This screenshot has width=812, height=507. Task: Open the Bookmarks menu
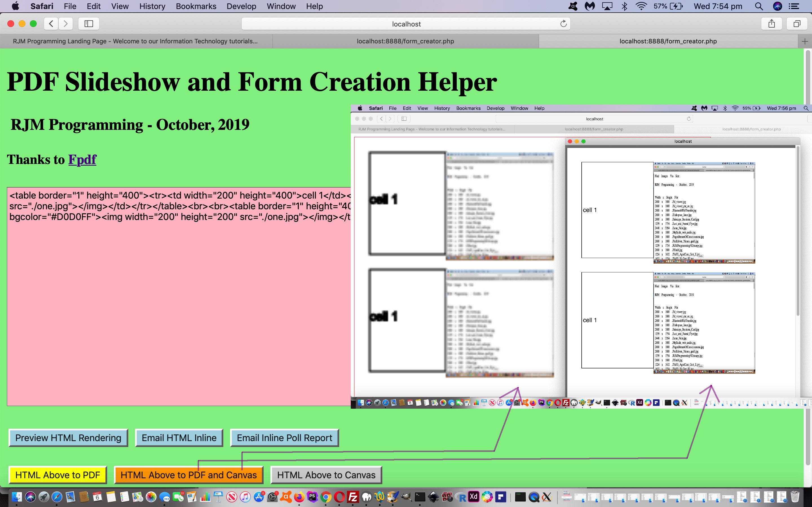[x=196, y=6]
